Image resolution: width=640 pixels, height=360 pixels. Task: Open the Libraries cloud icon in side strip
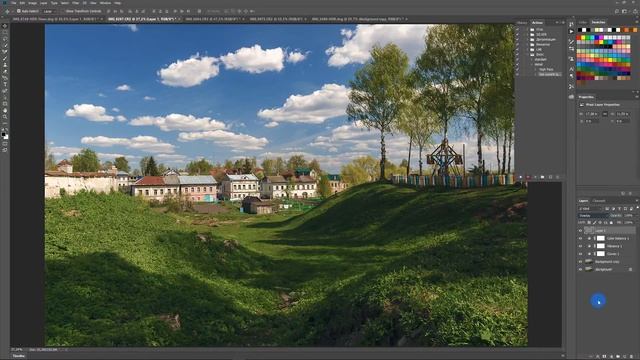(x=571, y=97)
